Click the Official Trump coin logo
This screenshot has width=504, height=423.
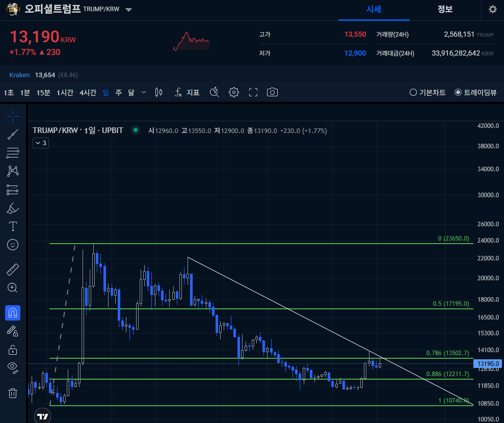(x=13, y=9)
